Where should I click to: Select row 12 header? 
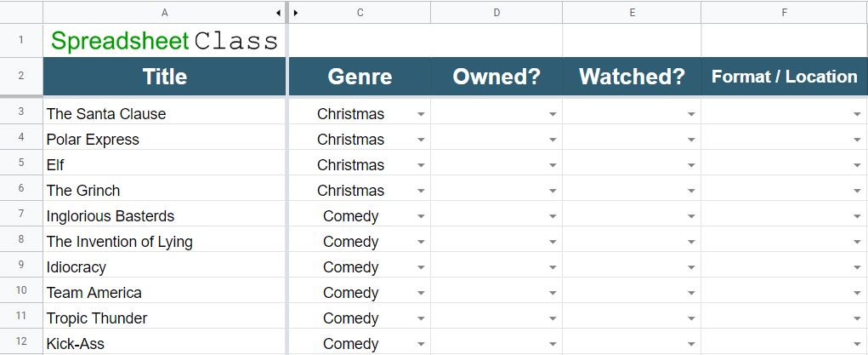coord(21,341)
